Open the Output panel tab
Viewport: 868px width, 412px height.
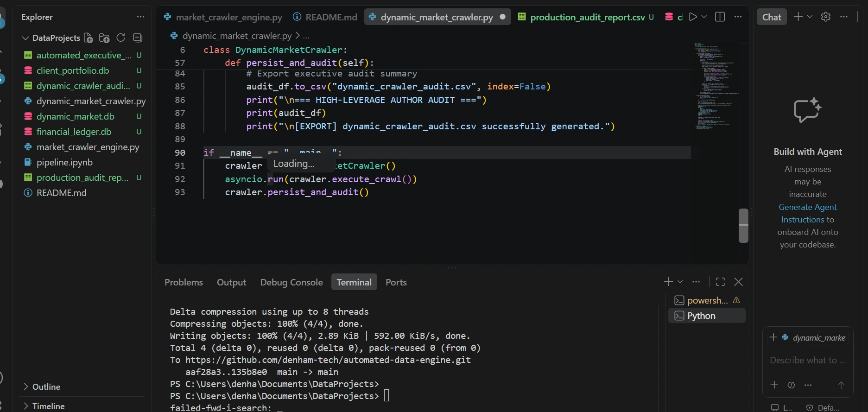(231, 282)
